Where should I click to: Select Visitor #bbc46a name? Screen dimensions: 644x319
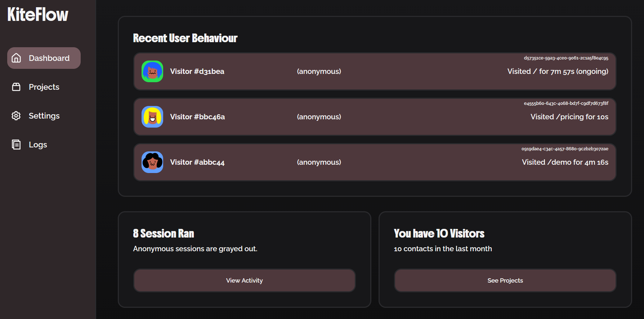(197, 117)
